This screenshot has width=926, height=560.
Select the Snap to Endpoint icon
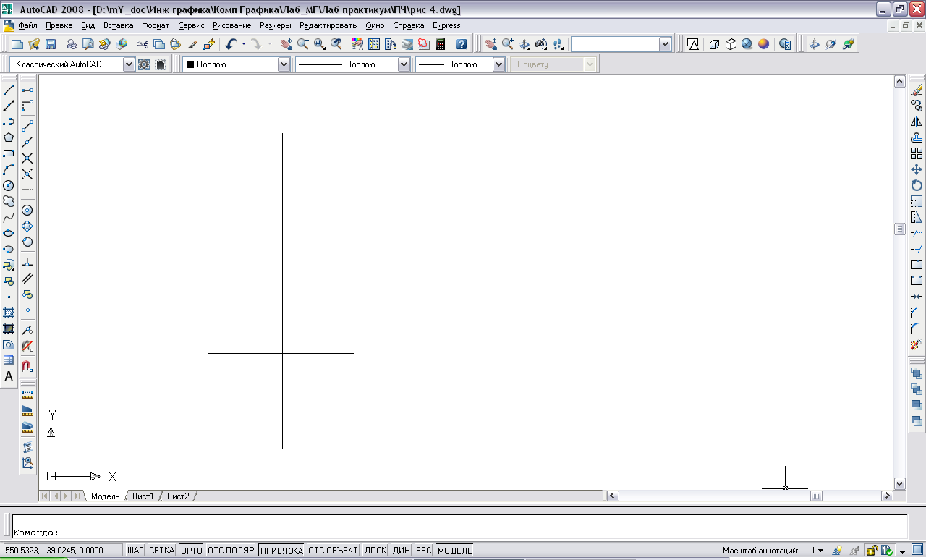[27, 125]
